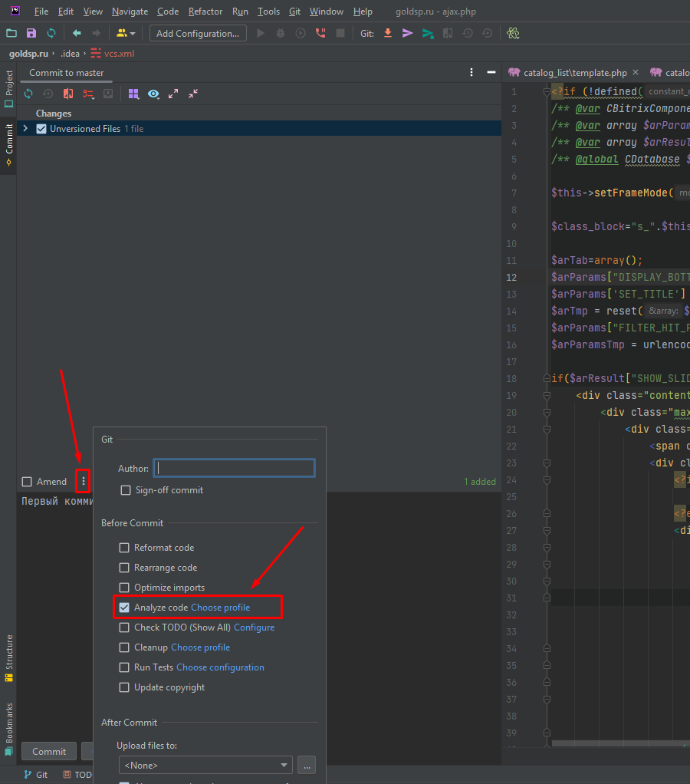This screenshot has width=690, height=784.
Task: Enable Run Tests checkbox
Action: (x=124, y=667)
